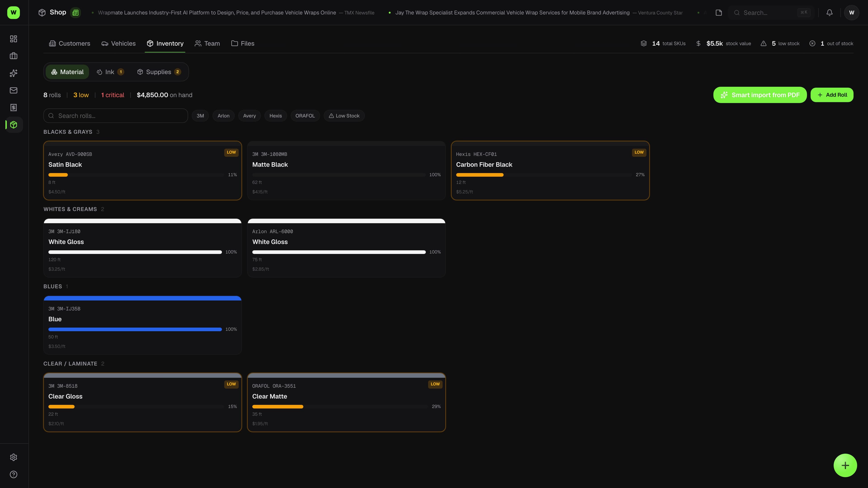Image resolution: width=868 pixels, height=488 pixels.
Task: Toggle the Hexis brand filter chip
Action: [x=276, y=115]
